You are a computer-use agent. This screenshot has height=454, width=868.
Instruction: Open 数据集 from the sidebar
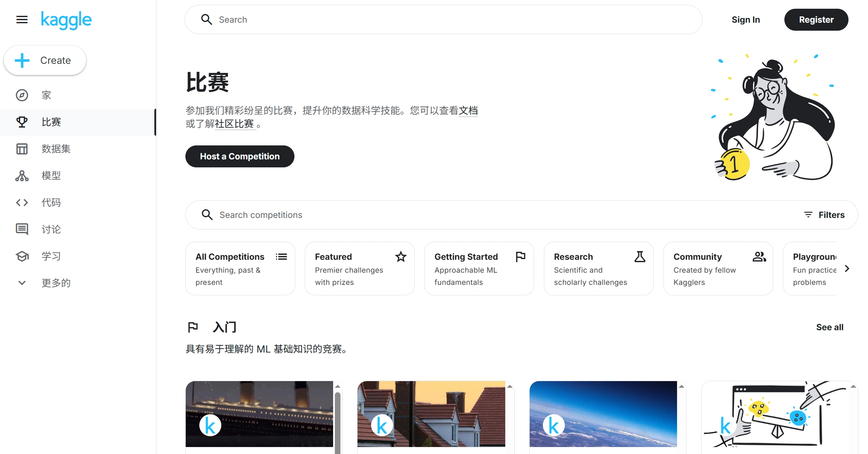22,149
